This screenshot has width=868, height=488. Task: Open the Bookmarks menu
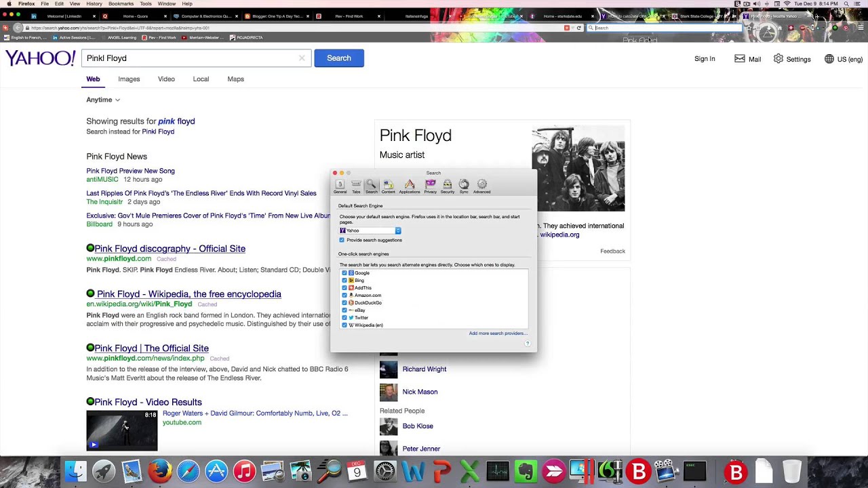tap(121, 4)
